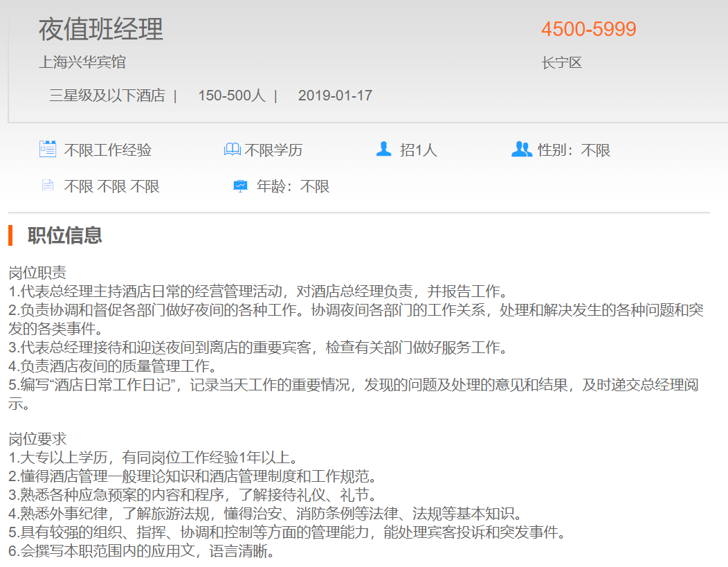Click the 三星级及以下酒店 hotel type text
Viewport: 728px width, 567px height.
point(107,96)
